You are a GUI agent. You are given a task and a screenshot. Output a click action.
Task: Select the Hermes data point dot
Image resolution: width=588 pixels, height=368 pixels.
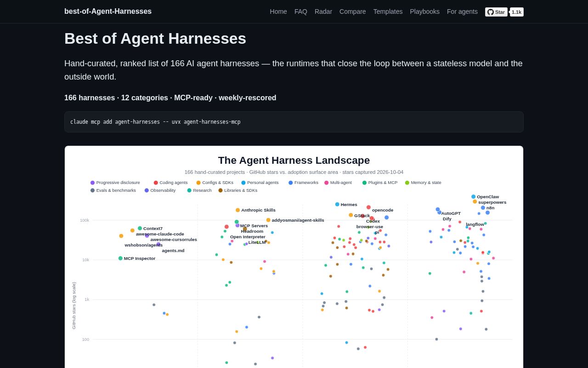tap(337, 204)
